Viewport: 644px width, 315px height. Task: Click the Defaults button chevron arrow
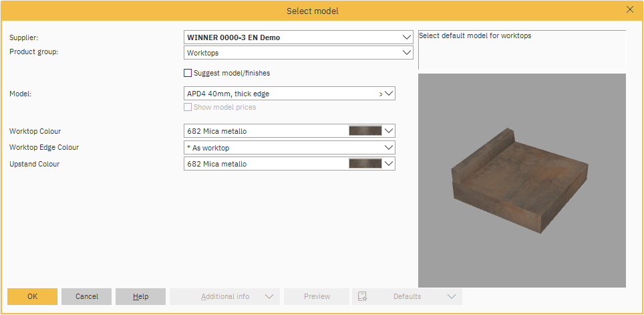click(x=451, y=296)
